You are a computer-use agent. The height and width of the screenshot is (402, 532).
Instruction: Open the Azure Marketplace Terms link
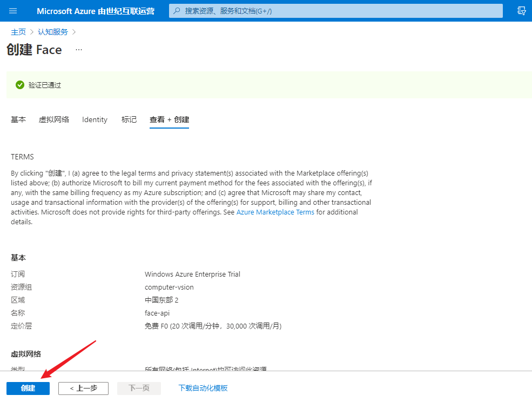(275, 212)
